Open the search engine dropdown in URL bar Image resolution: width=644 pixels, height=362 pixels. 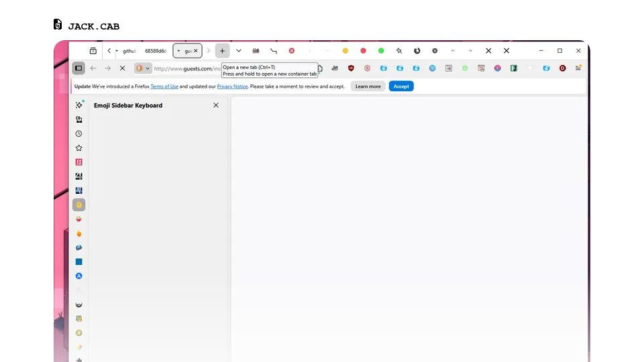click(143, 68)
